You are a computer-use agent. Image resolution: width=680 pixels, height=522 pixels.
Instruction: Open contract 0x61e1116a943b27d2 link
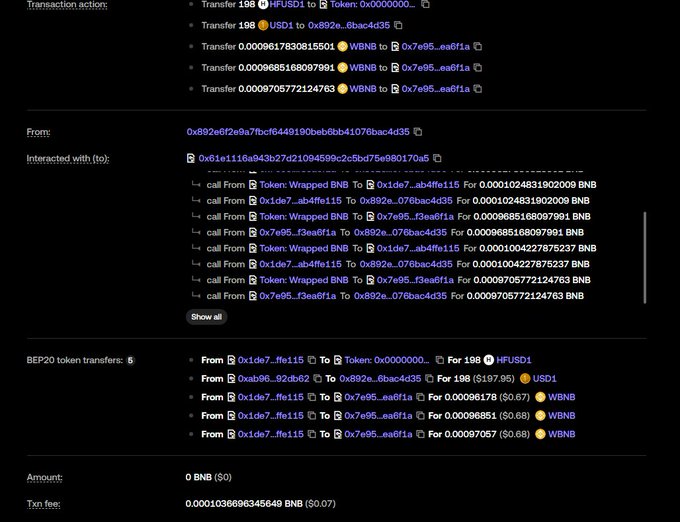[x=314, y=158]
